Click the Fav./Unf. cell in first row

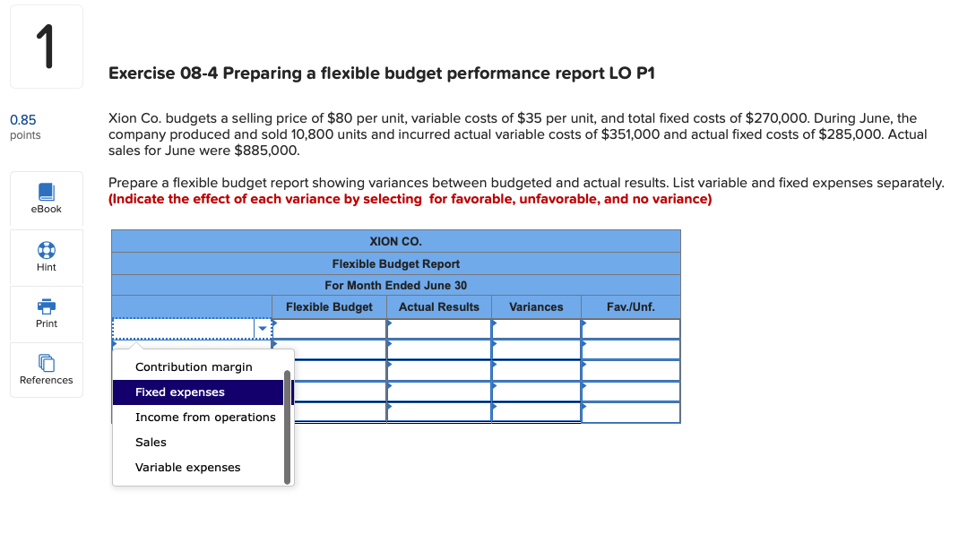tap(631, 328)
